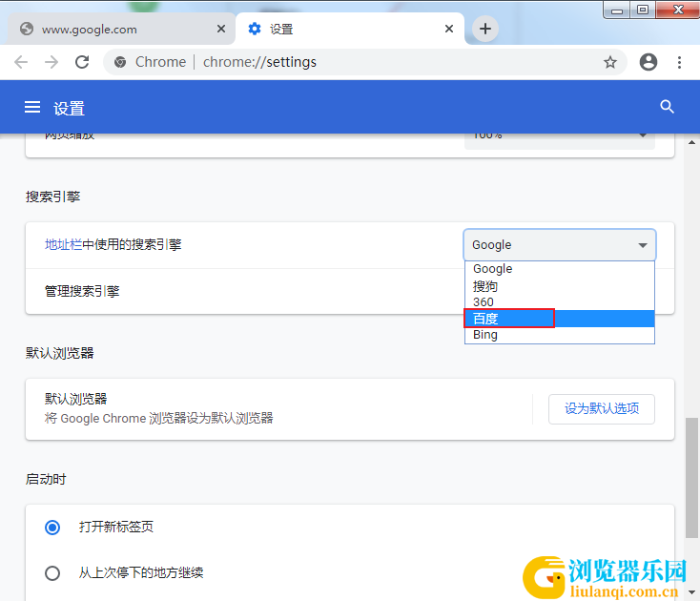Close the www.google.com tab

pyautogui.click(x=221, y=29)
